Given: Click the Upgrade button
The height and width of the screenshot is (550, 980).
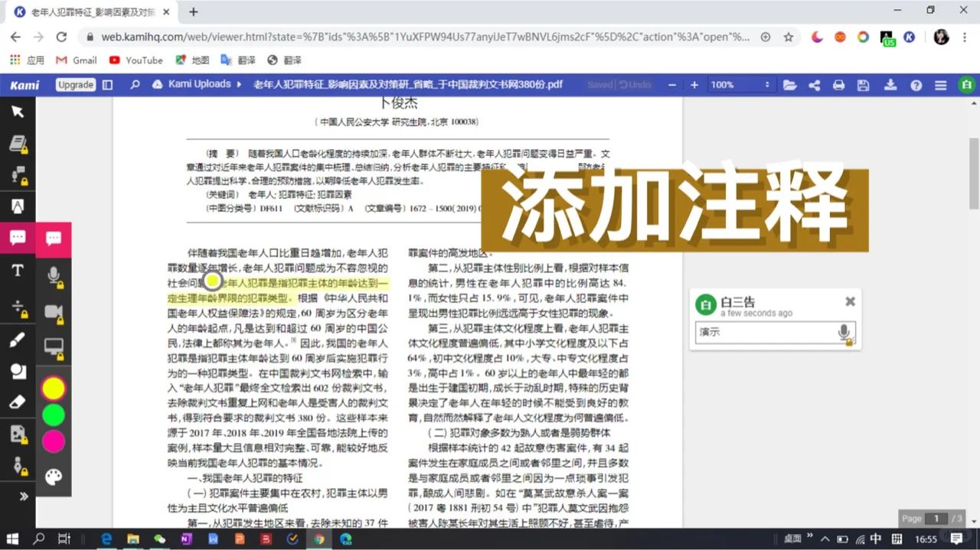Looking at the screenshot, I should [75, 84].
